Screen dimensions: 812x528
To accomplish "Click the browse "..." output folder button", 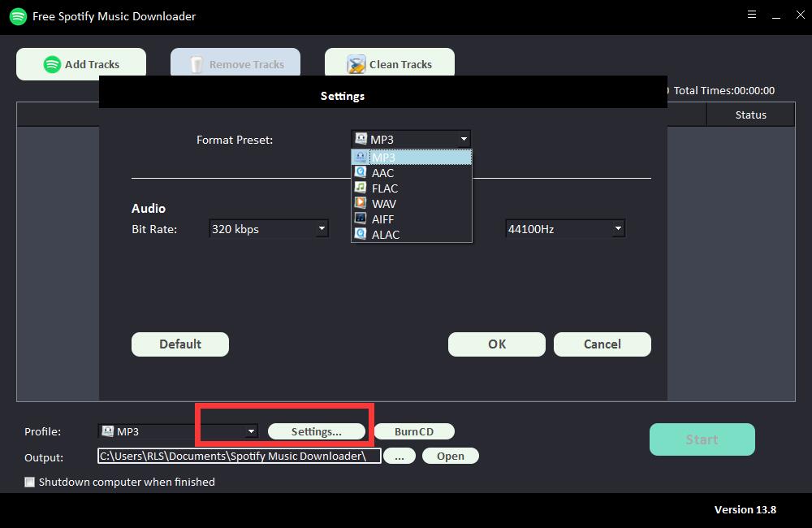I will point(399,456).
